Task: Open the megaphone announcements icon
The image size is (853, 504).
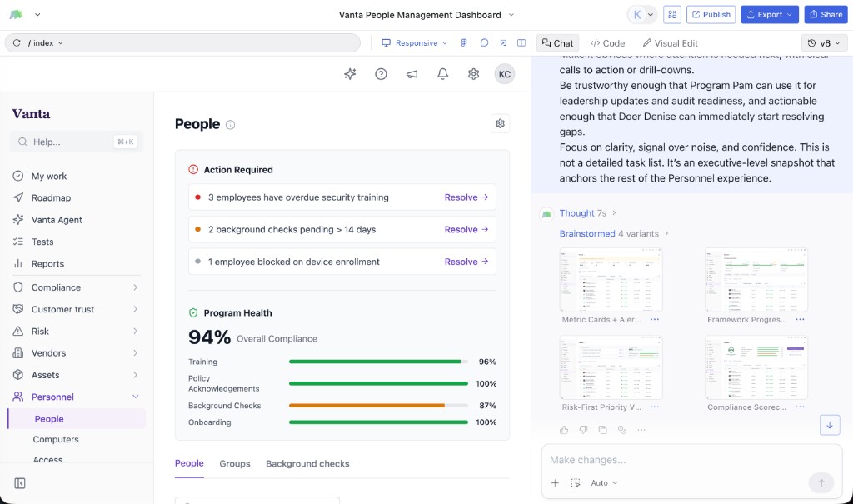Action: (412, 74)
